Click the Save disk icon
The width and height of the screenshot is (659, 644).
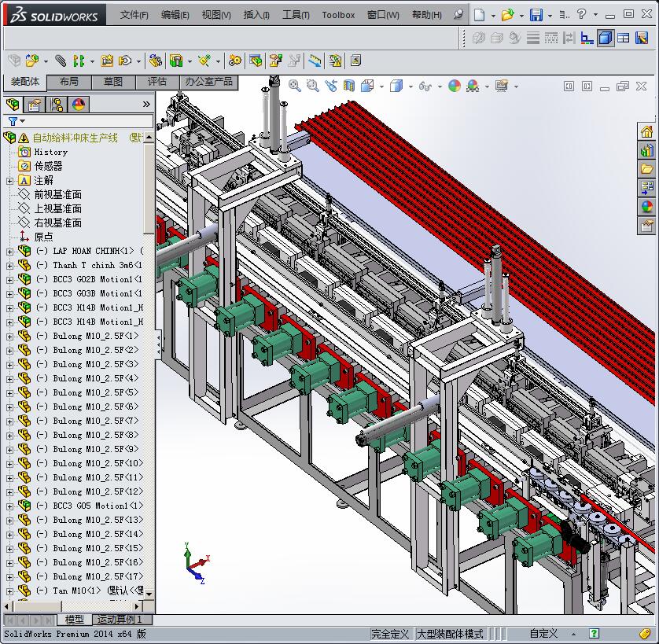[x=536, y=15]
